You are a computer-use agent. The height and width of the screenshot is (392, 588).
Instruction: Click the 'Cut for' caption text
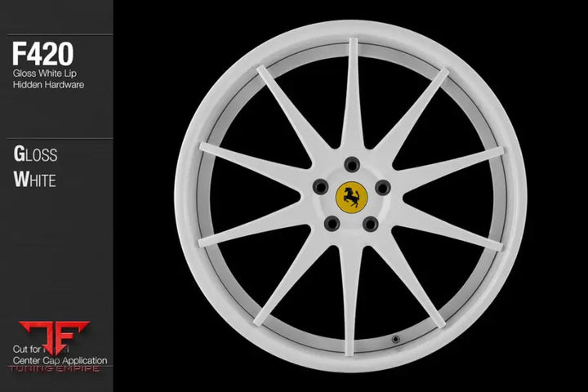click(27, 350)
